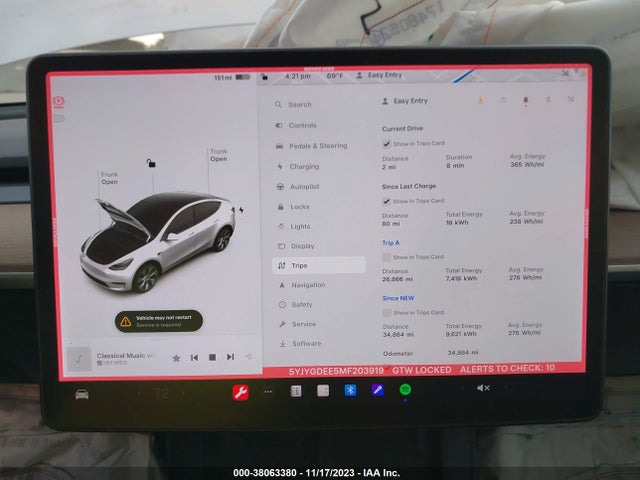Screen dimensions: 640x480
Task: Tap the Bluetooth icon in settings header
Action: [548, 100]
